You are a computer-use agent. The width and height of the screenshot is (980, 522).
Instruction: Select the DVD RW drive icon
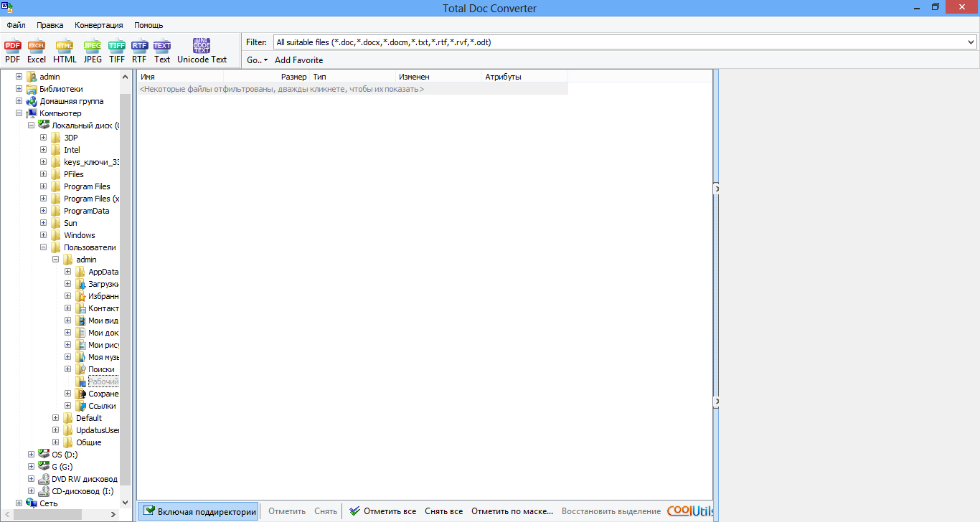44,479
